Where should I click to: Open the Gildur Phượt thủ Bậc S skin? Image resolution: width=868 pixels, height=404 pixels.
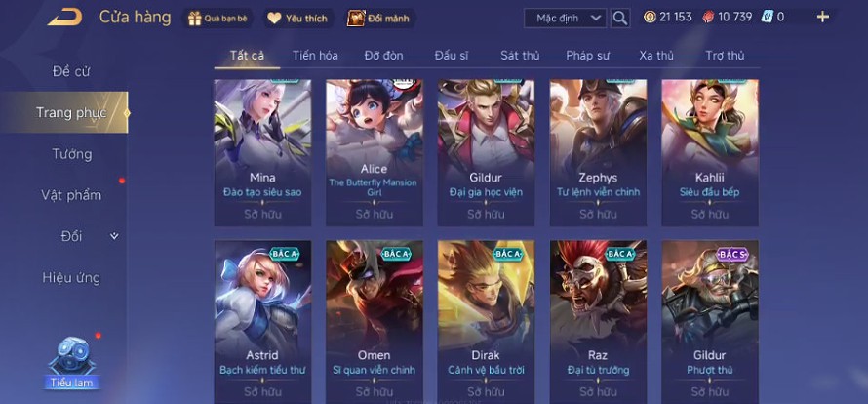tap(710, 322)
